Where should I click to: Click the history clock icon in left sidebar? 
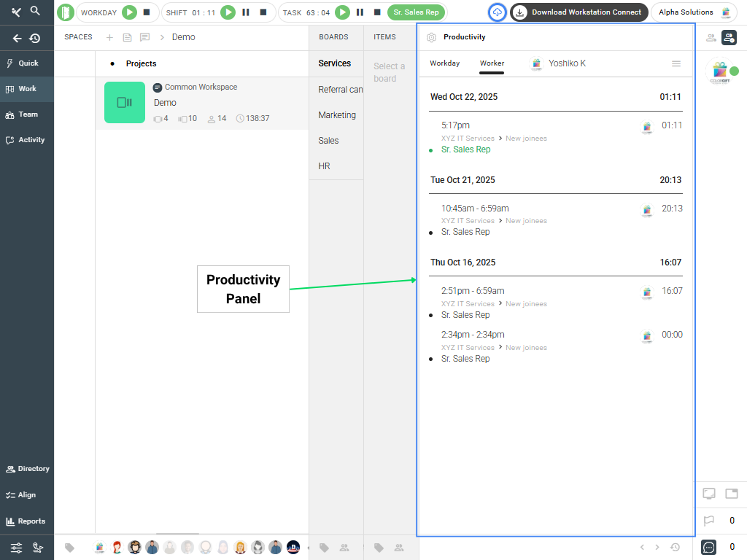click(x=34, y=39)
